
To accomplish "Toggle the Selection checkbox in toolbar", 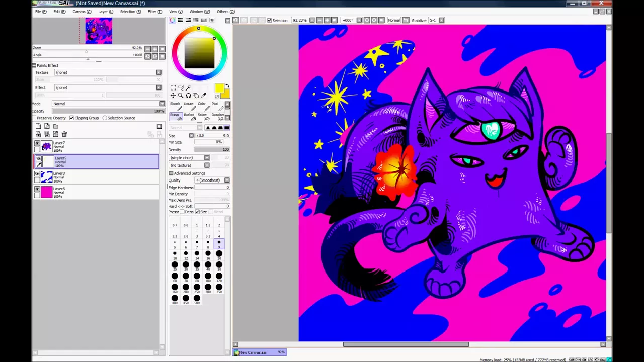I will (270, 20).
